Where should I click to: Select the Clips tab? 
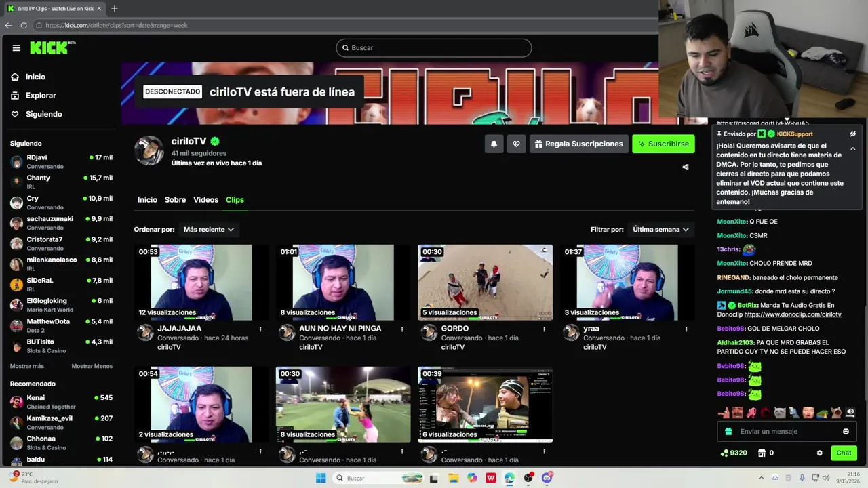[x=235, y=200]
